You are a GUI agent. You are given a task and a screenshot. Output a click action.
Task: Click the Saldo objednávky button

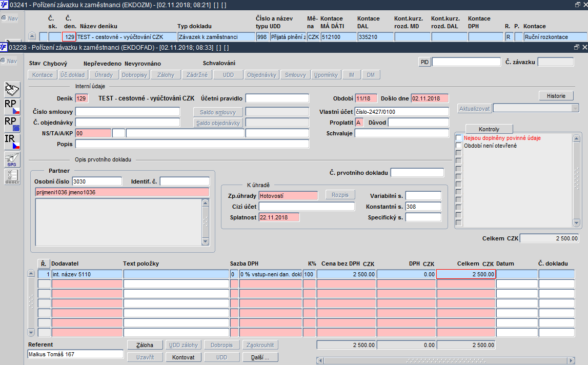coord(218,123)
